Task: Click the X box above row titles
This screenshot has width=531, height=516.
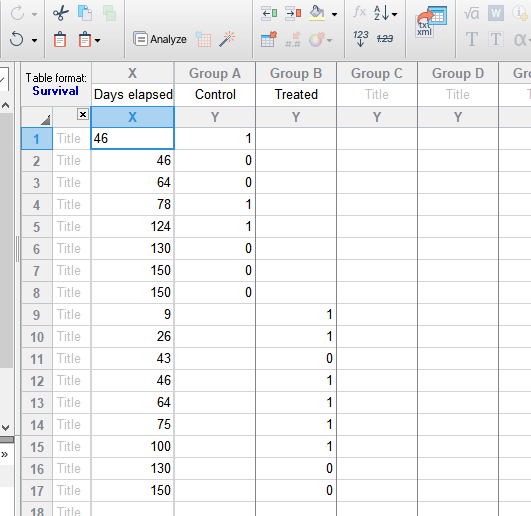Action: pyautogui.click(x=83, y=114)
